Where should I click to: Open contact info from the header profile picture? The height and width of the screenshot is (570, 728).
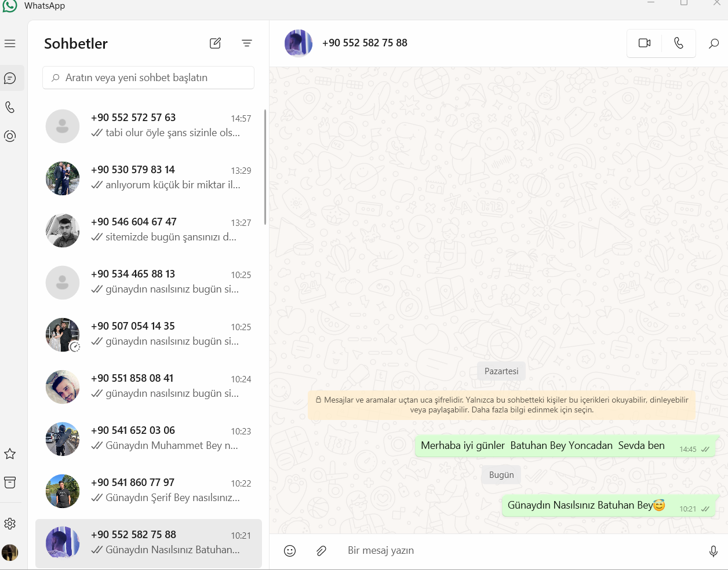[299, 43]
